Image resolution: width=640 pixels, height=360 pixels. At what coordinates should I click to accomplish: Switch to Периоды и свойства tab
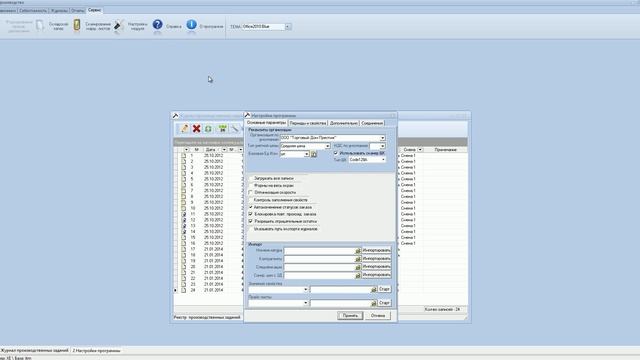coord(308,123)
